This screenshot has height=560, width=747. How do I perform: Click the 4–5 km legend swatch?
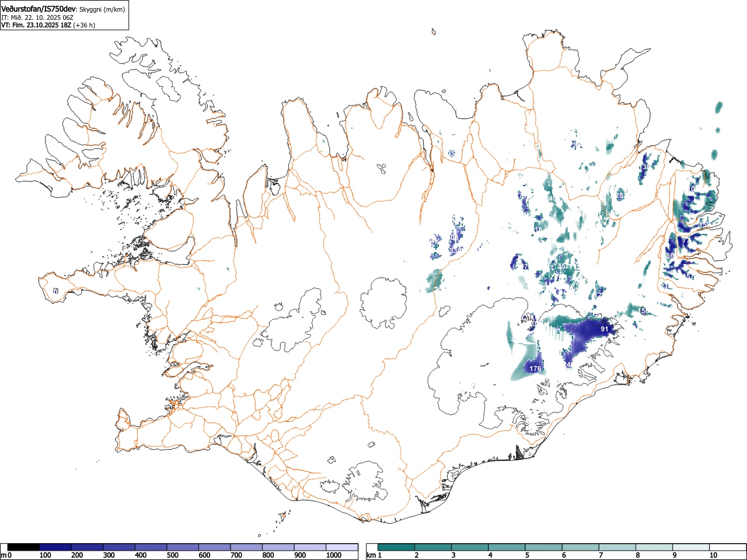[x=507, y=547]
